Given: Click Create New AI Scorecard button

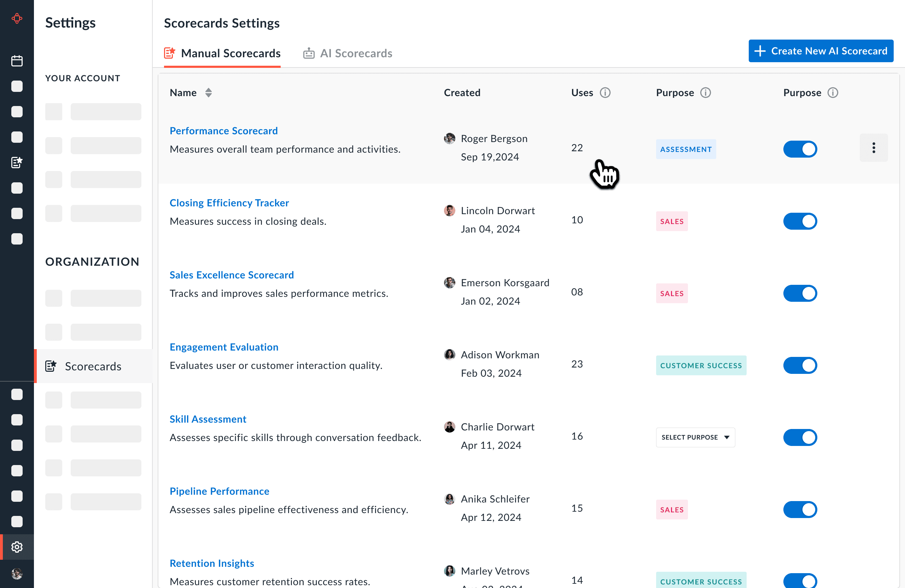Looking at the screenshot, I should (821, 51).
